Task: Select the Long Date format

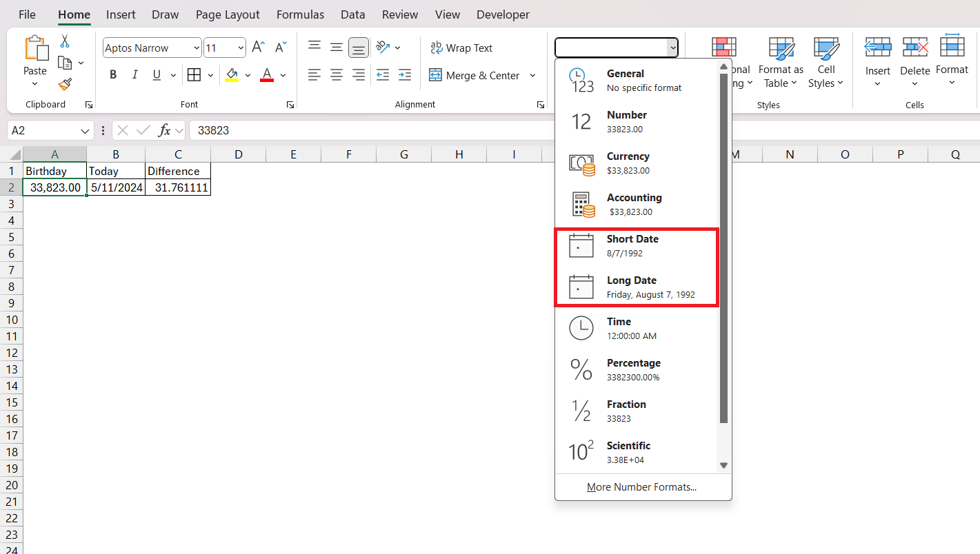Action: tap(636, 287)
